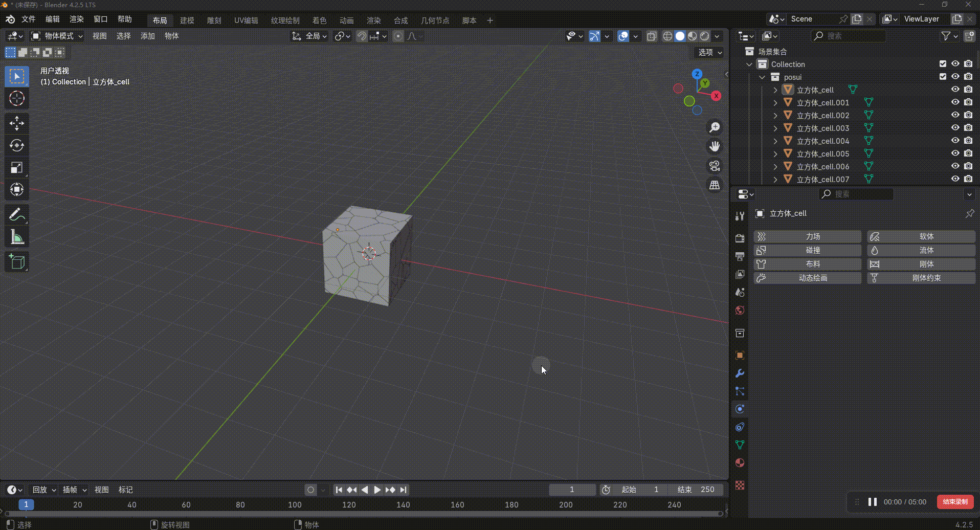
Task: Choose the Add Cube tool
Action: click(x=16, y=262)
